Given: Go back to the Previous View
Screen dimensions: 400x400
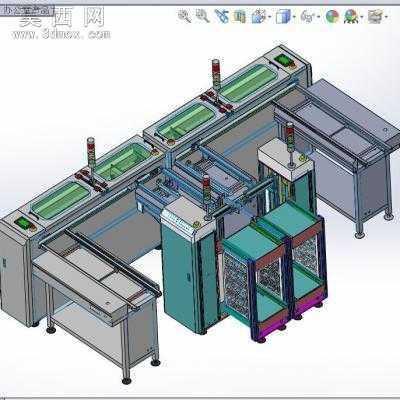Looking at the screenshot, I should [222, 16].
